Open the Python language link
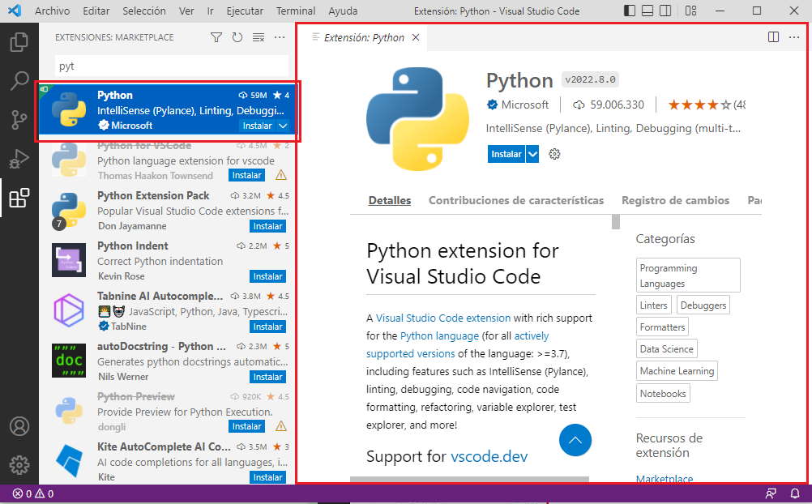 point(440,335)
